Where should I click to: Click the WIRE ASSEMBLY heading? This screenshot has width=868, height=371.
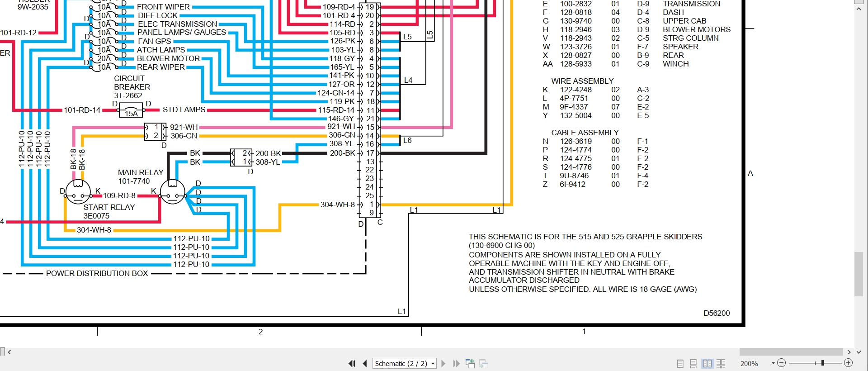pos(582,81)
